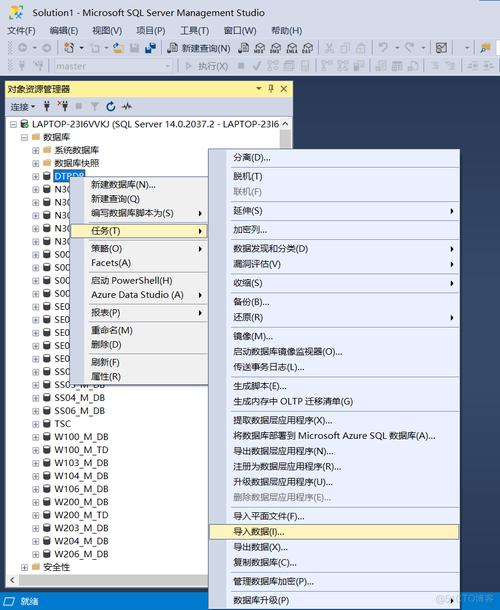Viewport: 500px width, 610px height.
Task: Open Azure Data Studio submenu
Action: pos(140,295)
